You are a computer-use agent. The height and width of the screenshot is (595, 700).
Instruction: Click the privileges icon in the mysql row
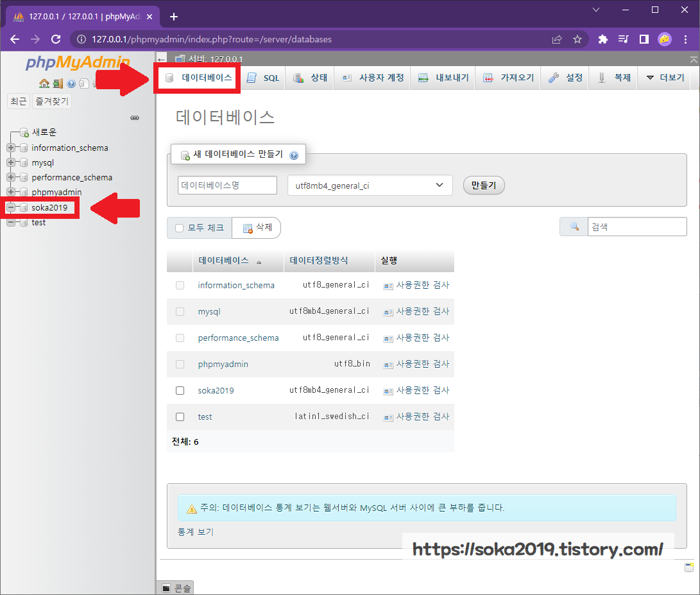tap(388, 312)
